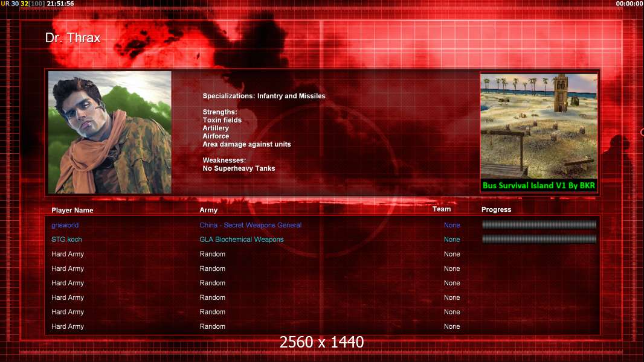Click the 00:00:00 game timer
The width and height of the screenshot is (644, 362).
click(x=630, y=4)
